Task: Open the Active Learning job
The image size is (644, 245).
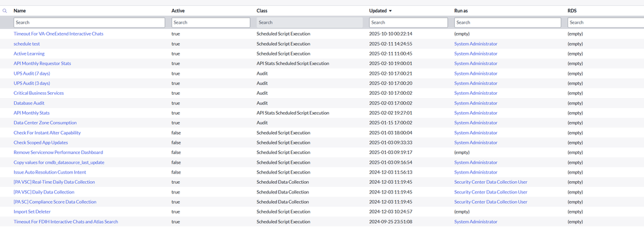Action: point(29,54)
